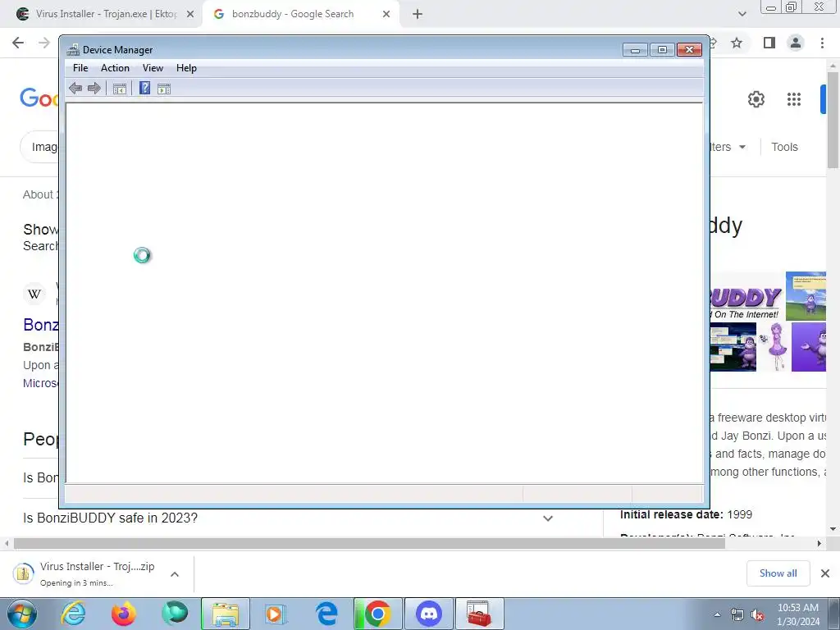This screenshot has height=630, width=840.
Task: Open the Windows Start menu
Action: 22,614
